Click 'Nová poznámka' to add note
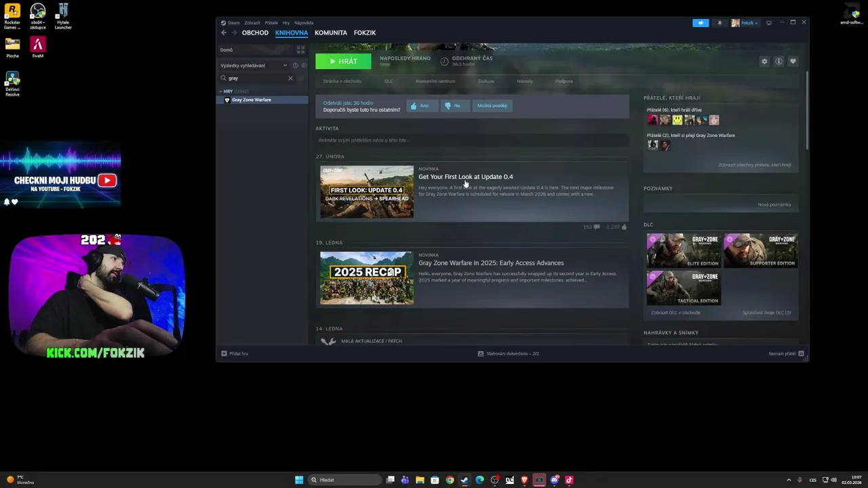Screen dimensions: 868x488 [774, 205]
